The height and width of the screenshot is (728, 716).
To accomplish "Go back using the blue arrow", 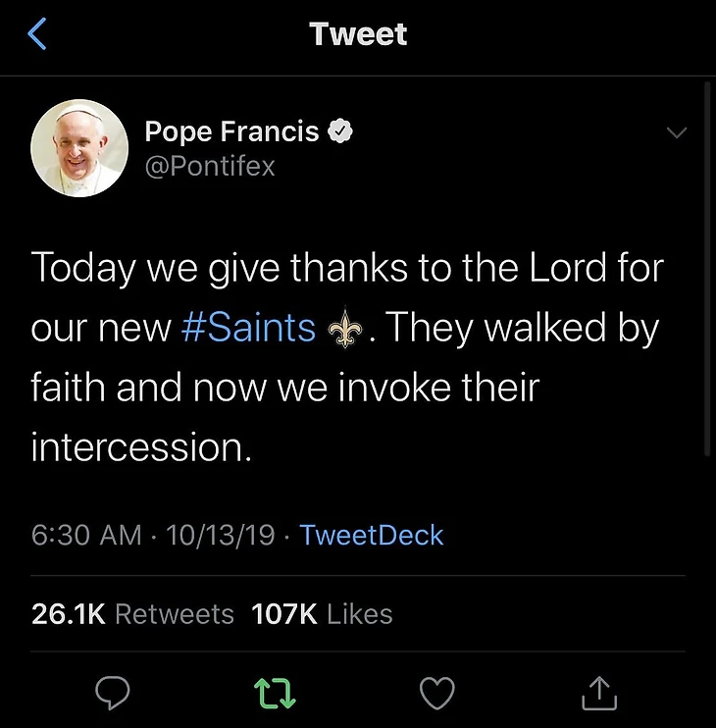I will tap(36, 34).
